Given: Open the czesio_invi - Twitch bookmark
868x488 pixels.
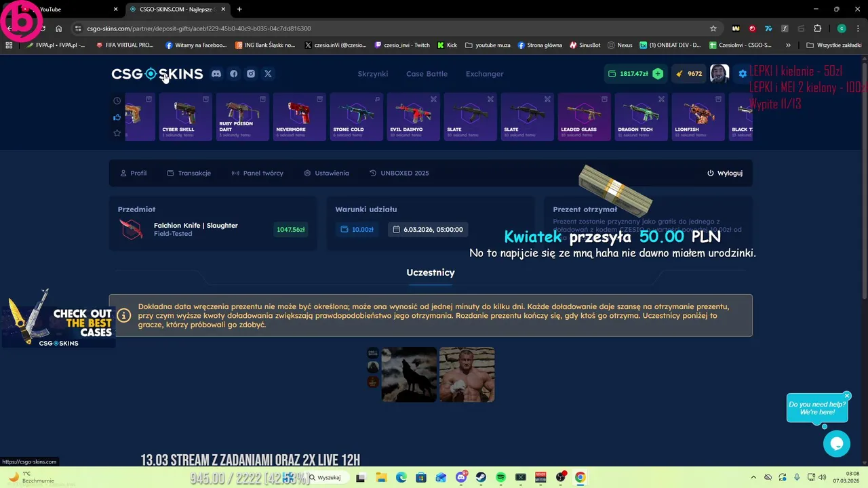Looking at the screenshot, I should pos(402,45).
